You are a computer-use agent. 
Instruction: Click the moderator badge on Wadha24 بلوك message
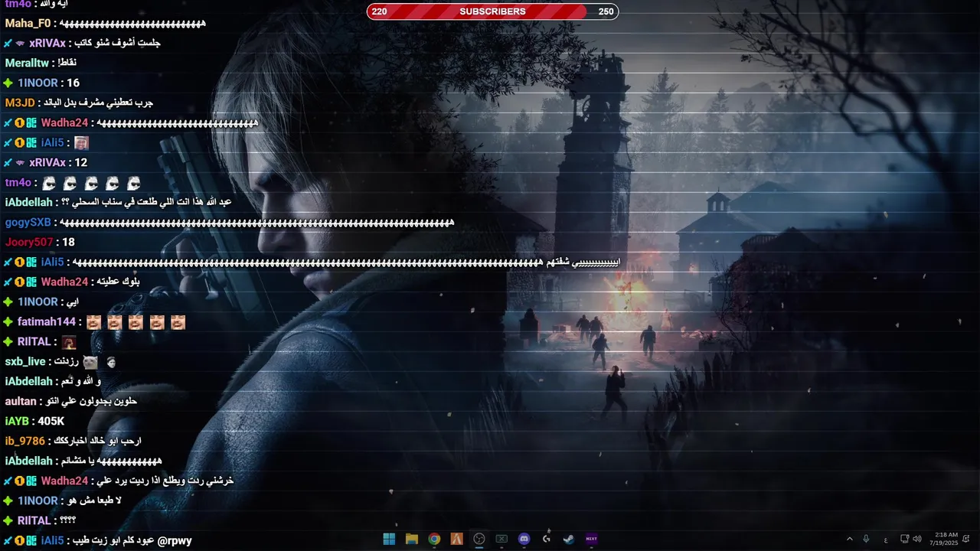(8, 282)
